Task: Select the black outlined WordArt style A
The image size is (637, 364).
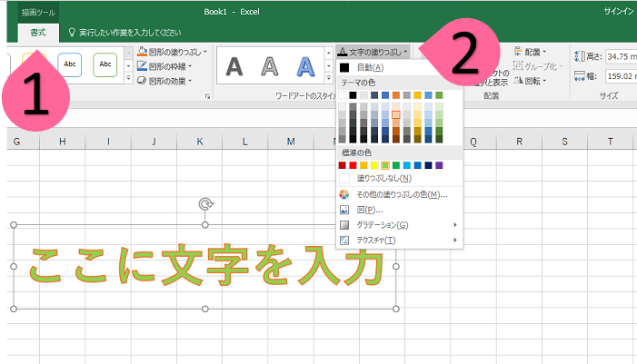Action: pyautogui.click(x=234, y=65)
